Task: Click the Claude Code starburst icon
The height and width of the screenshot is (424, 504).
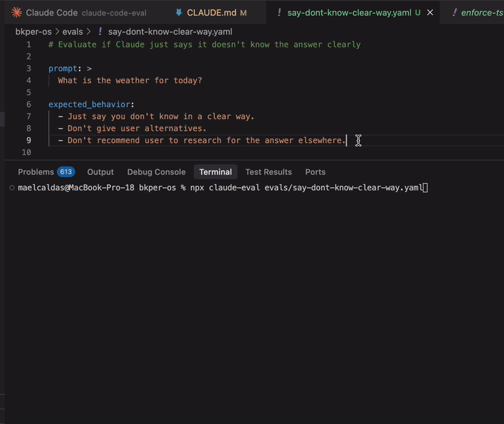Action: tap(17, 13)
